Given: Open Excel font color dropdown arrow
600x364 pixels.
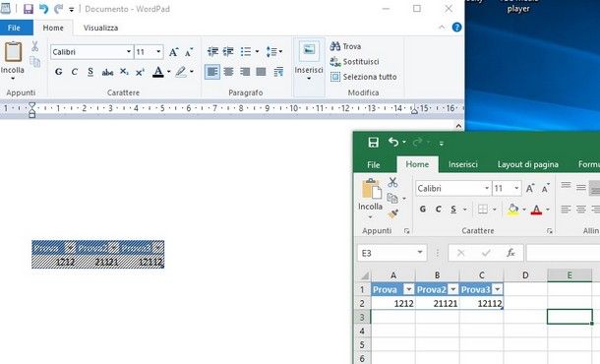Looking at the screenshot, I should [548, 209].
